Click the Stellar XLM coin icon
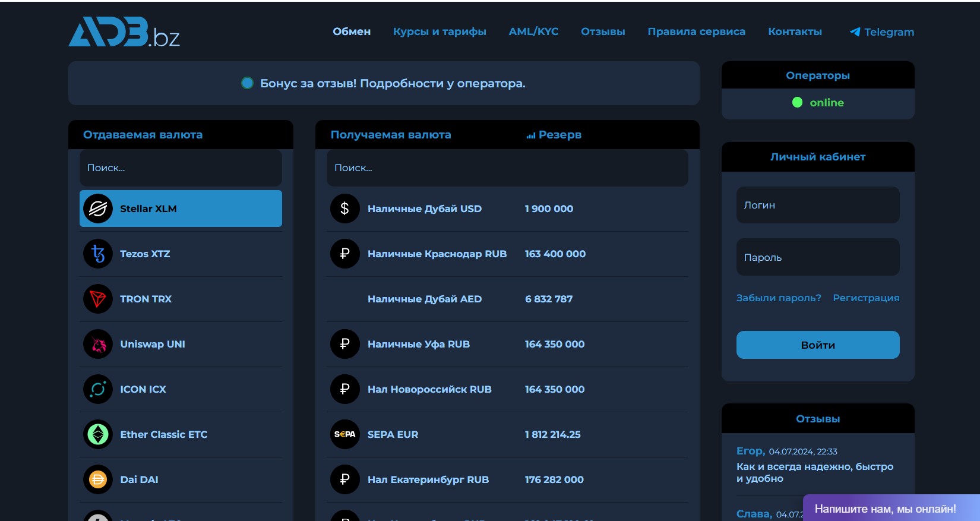980x521 pixels. (x=98, y=209)
